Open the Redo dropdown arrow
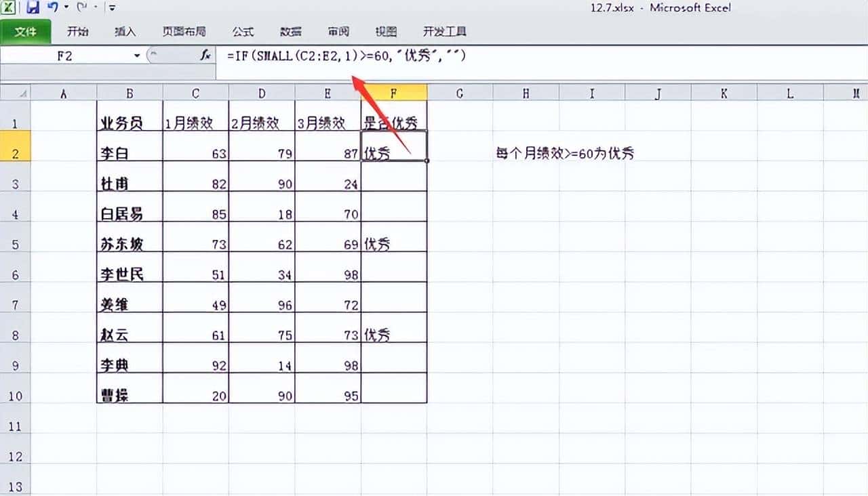Viewport: 868px width, 496px height. pyautogui.click(x=96, y=7)
